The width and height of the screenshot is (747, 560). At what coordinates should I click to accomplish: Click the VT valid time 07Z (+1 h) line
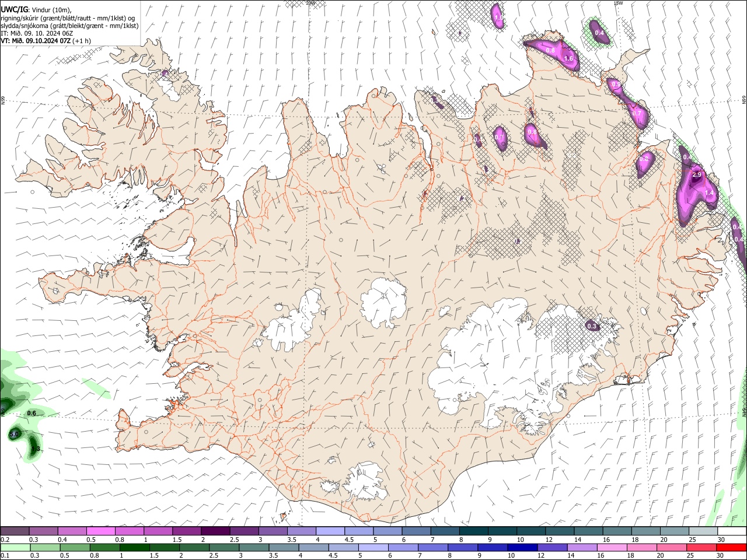(46, 41)
